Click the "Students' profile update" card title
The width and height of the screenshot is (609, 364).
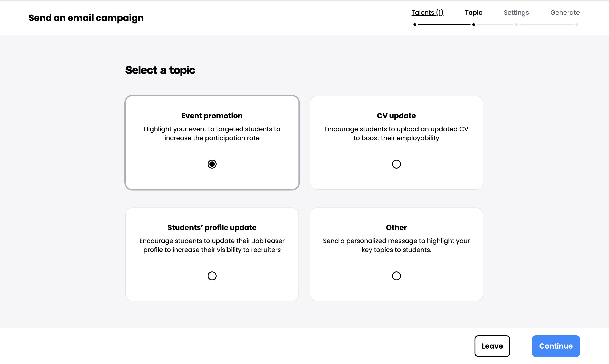click(x=212, y=228)
